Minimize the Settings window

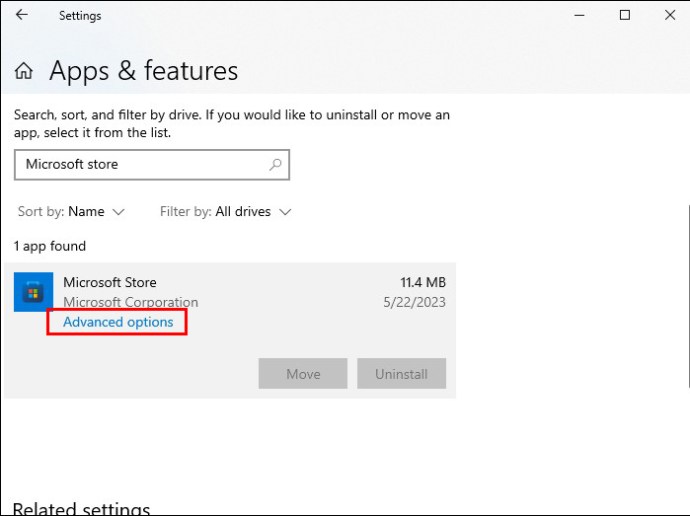tap(580, 15)
